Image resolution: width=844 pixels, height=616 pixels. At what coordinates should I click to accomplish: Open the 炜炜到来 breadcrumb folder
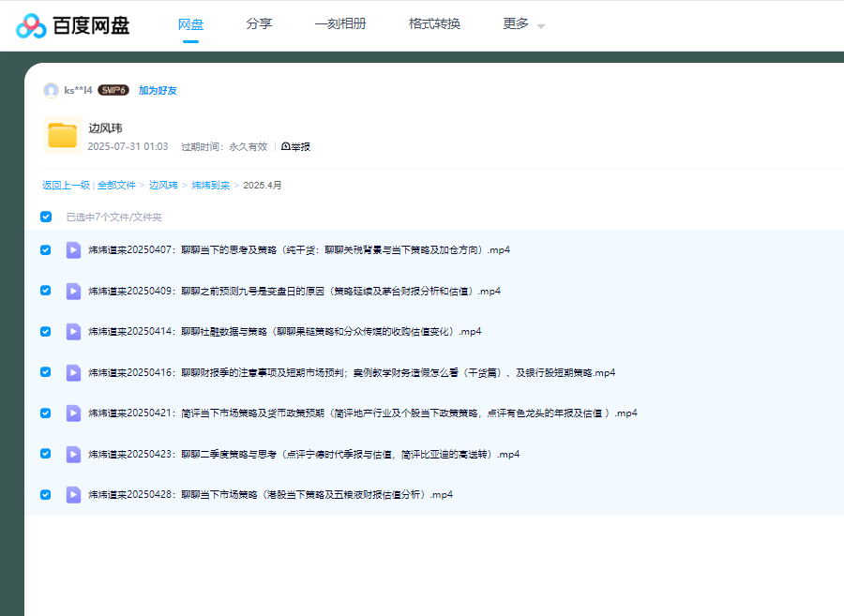210,186
